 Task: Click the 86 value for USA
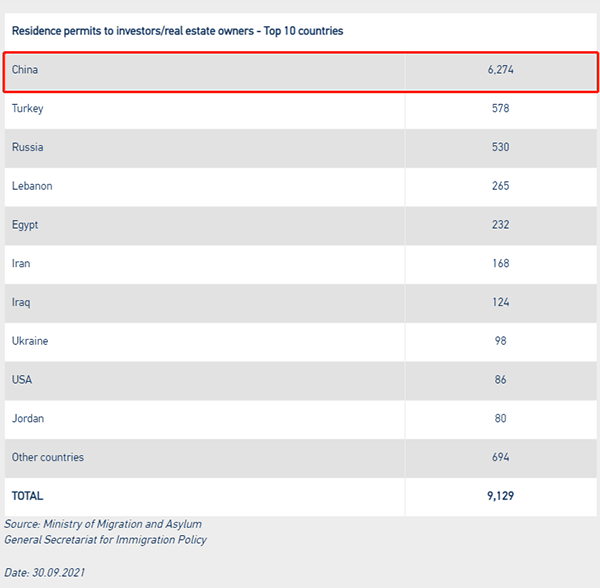coord(500,380)
